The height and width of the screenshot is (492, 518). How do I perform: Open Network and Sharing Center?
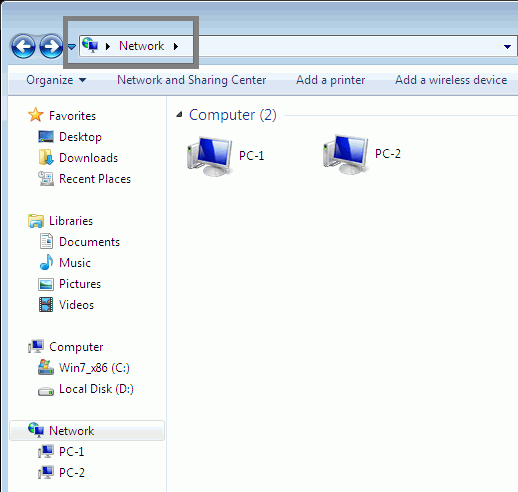[192, 80]
